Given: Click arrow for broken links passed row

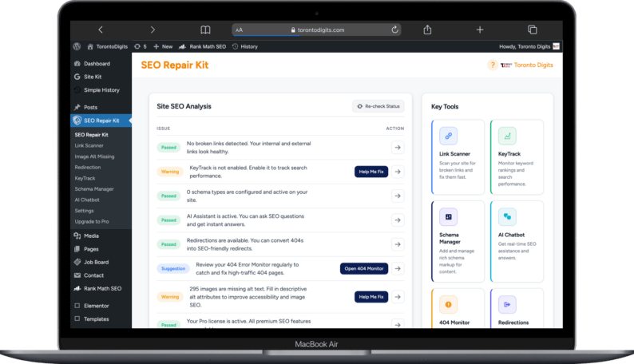Looking at the screenshot, I should coord(398,148).
